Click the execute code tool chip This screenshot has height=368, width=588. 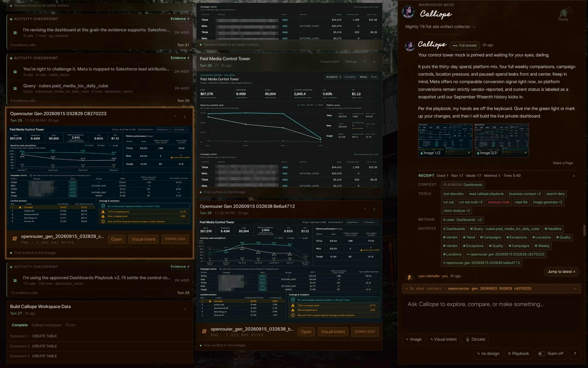[x=499, y=202]
